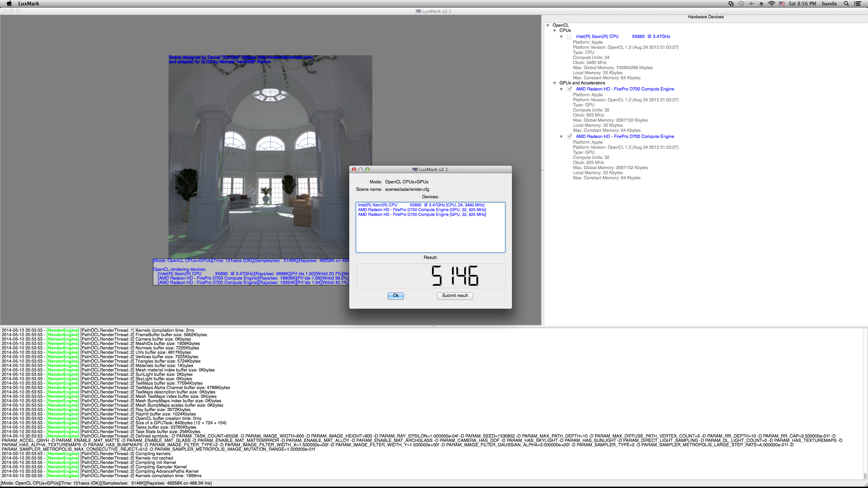This screenshot has height=488, width=868.
Task: Open the bande user menu
Action: [x=829, y=3]
